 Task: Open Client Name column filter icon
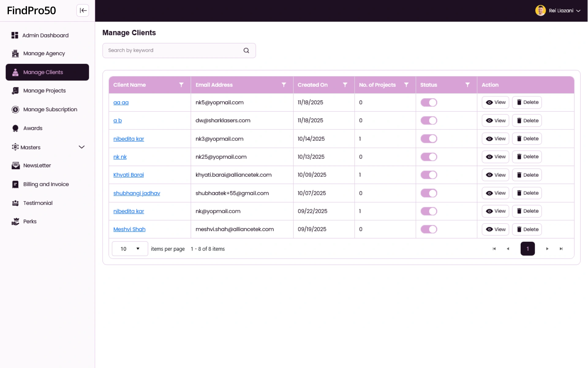181,85
